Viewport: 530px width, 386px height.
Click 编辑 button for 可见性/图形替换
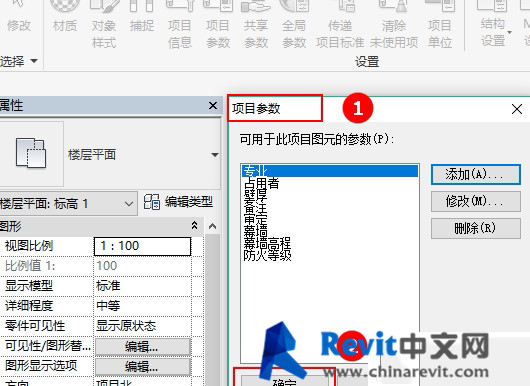pos(143,347)
